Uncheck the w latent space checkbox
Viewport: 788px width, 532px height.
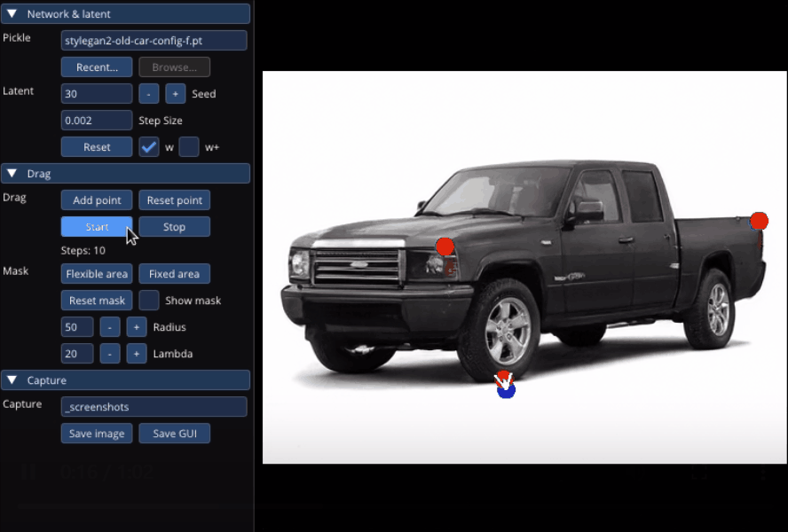[x=149, y=146]
